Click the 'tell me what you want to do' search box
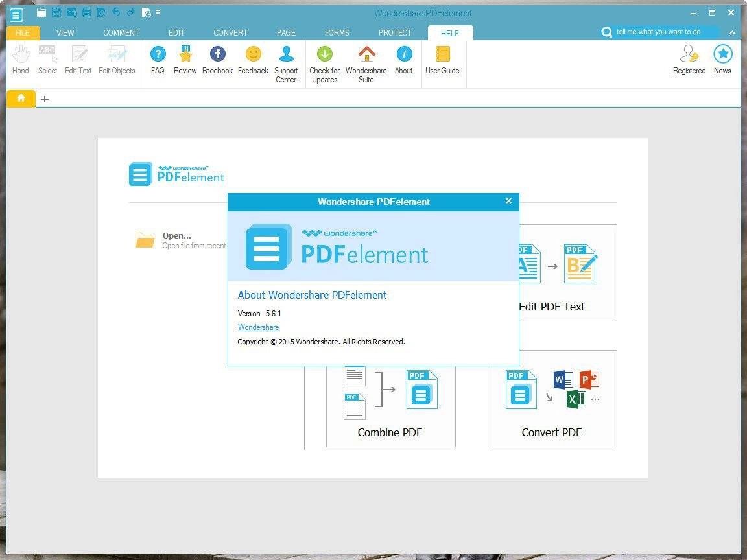The image size is (747, 560). tap(667, 32)
